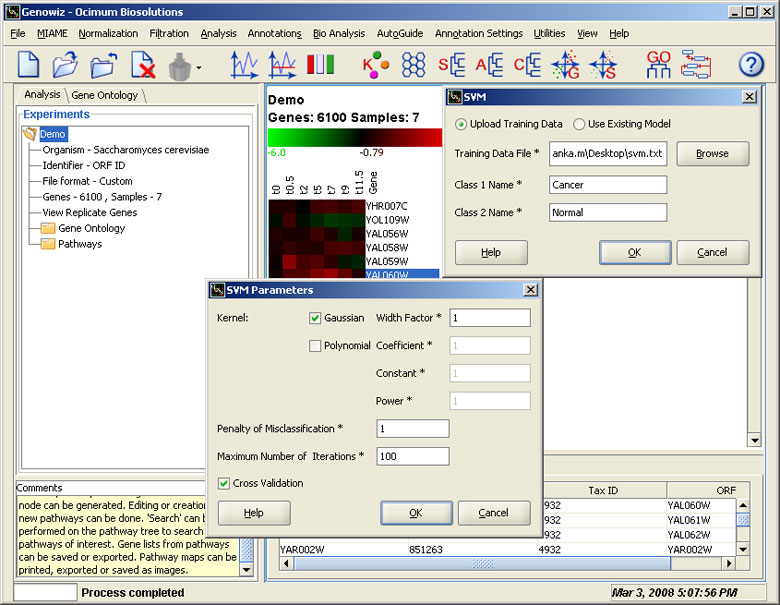
Task: Click the Class 1 Name field
Action: click(608, 185)
